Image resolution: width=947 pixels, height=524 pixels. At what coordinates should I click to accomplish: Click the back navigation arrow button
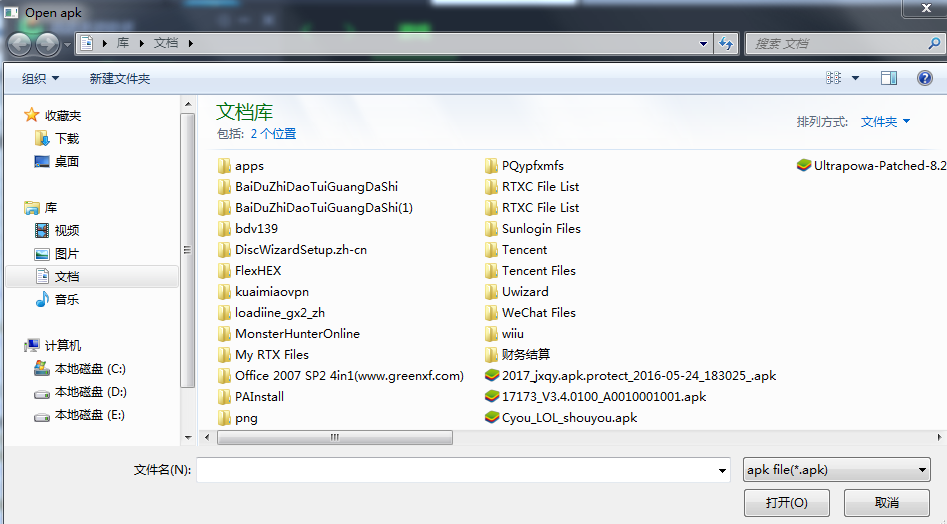click(20, 44)
